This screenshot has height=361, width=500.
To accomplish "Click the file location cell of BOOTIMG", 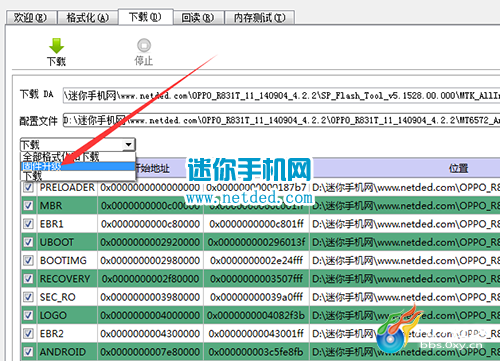I will (x=405, y=260).
